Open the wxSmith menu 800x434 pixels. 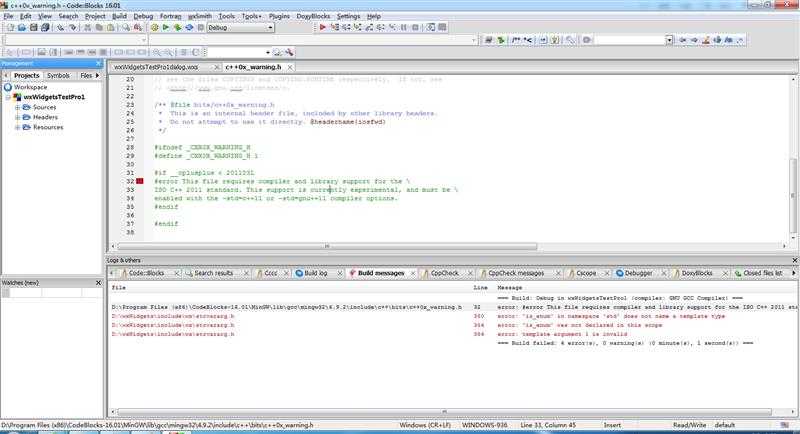click(199, 16)
